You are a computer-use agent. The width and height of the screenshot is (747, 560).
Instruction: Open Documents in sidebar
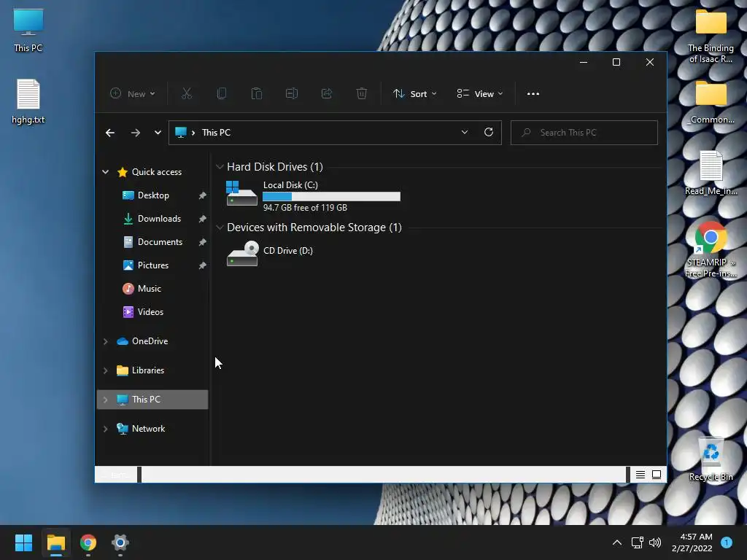(x=160, y=242)
